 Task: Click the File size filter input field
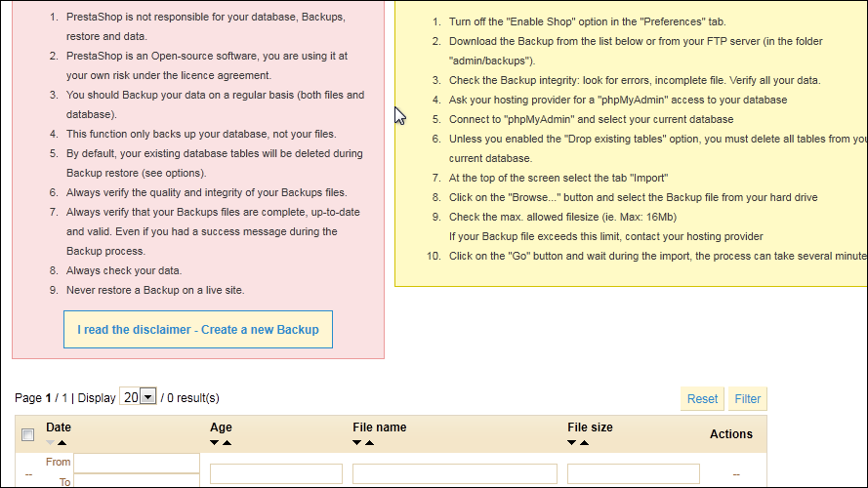pyautogui.click(x=634, y=474)
